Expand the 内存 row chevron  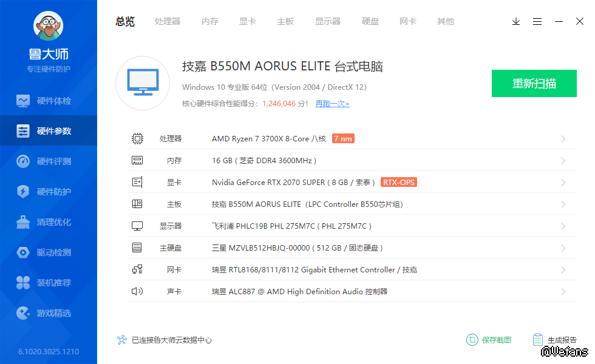pyautogui.click(x=563, y=161)
